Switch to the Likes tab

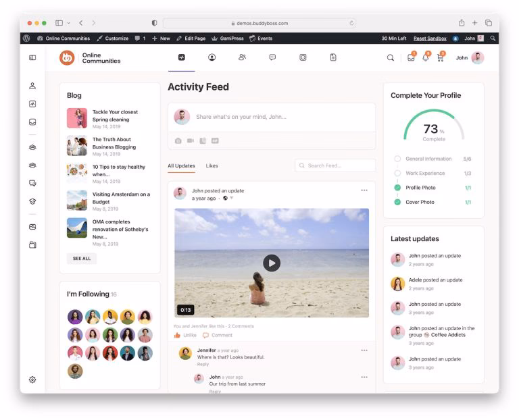(212, 166)
